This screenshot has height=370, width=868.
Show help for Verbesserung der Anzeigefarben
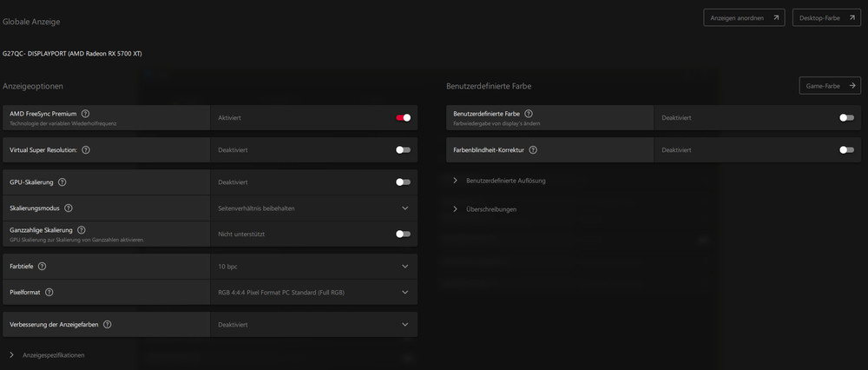tap(108, 325)
